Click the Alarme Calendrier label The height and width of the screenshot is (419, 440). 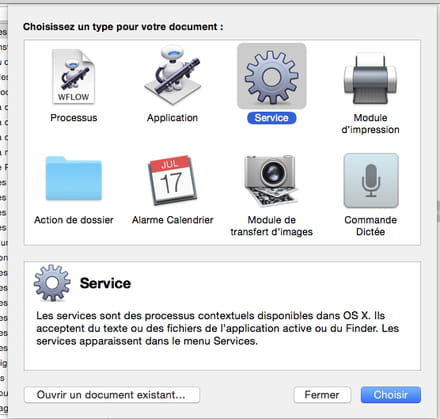click(172, 220)
